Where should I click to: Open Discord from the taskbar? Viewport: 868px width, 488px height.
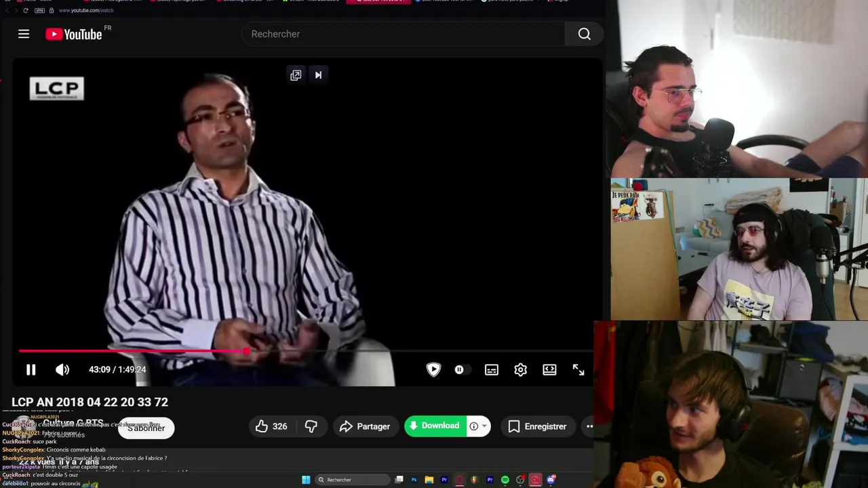pyautogui.click(x=551, y=480)
